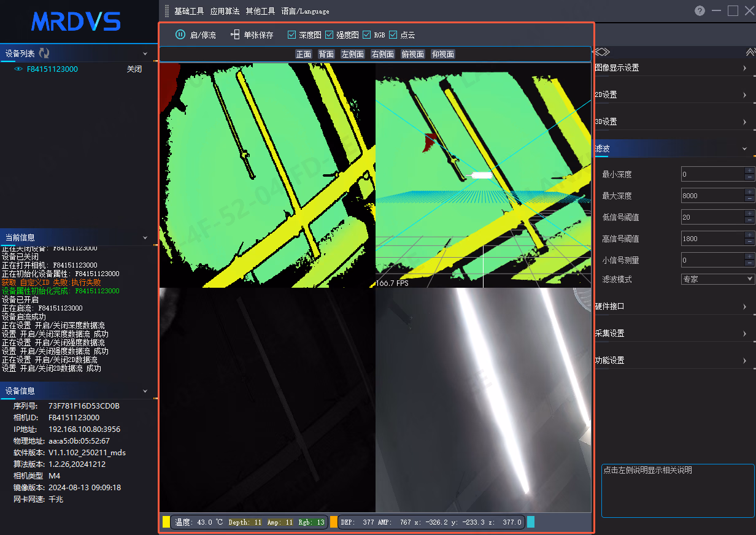Open the 其他工具 menu

260,11
